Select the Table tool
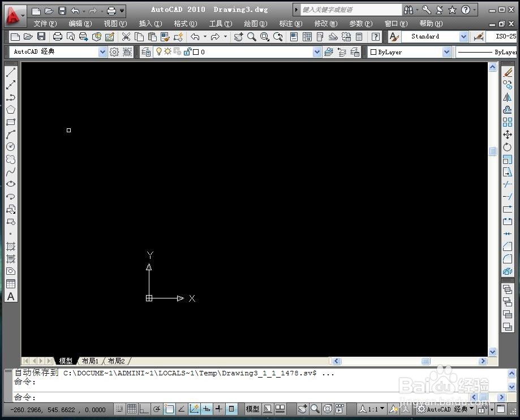 click(11, 284)
